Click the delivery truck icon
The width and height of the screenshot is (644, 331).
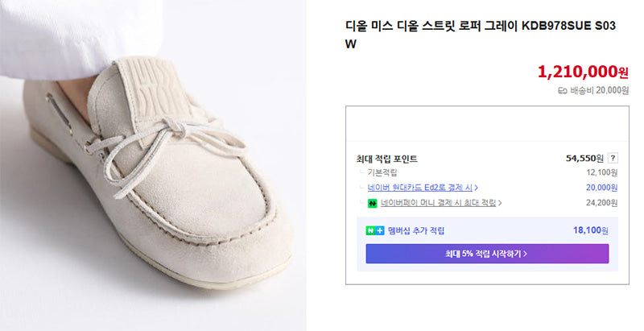click(562, 91)
